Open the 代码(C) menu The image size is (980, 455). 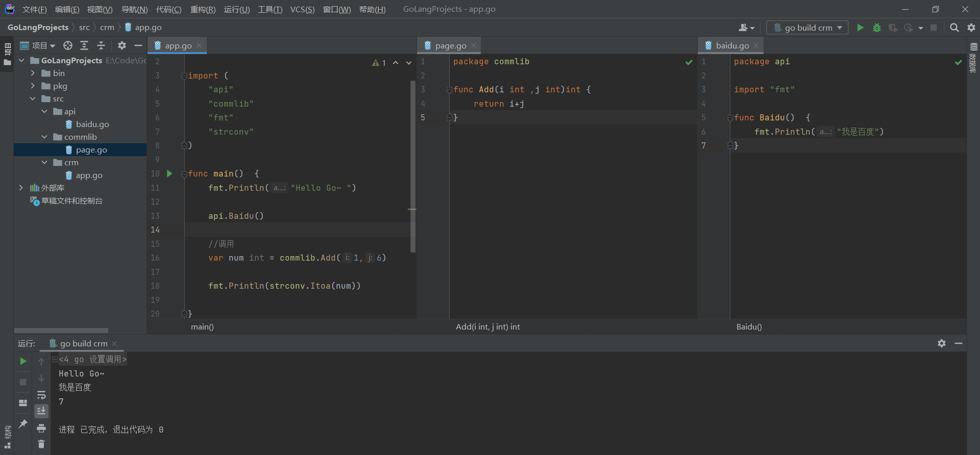168,9
